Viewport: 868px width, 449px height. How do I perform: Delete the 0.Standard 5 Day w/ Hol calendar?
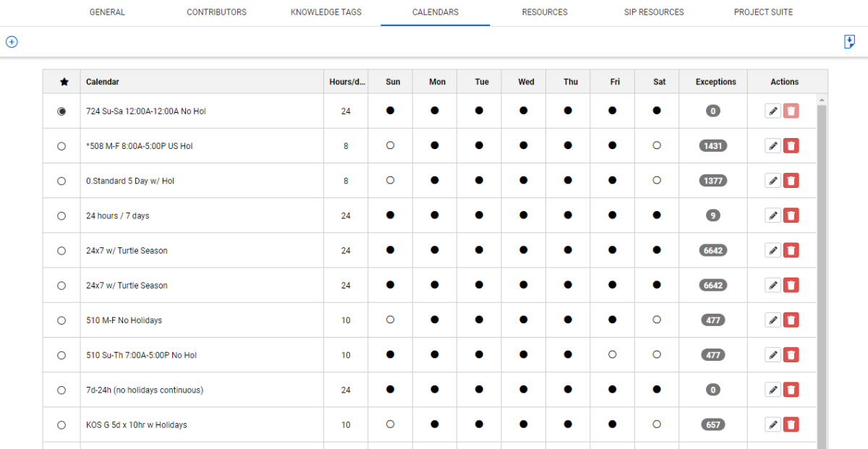point(791,181)
